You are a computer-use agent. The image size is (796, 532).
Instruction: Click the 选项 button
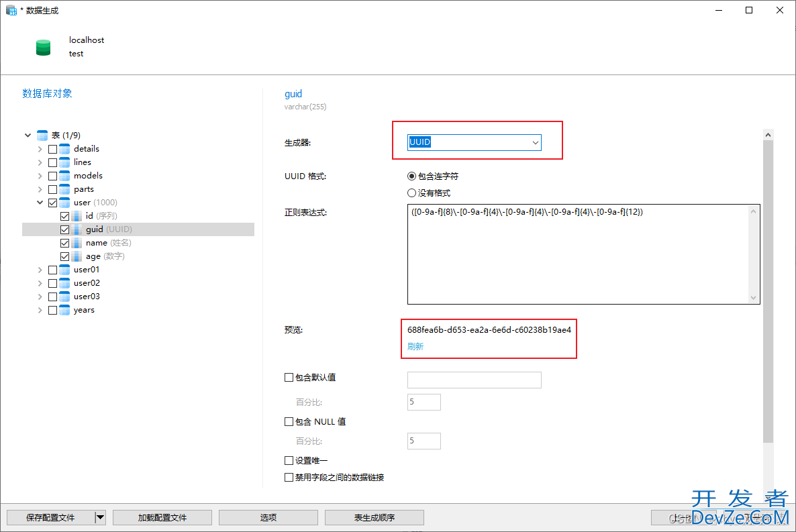tap(268, 517)
